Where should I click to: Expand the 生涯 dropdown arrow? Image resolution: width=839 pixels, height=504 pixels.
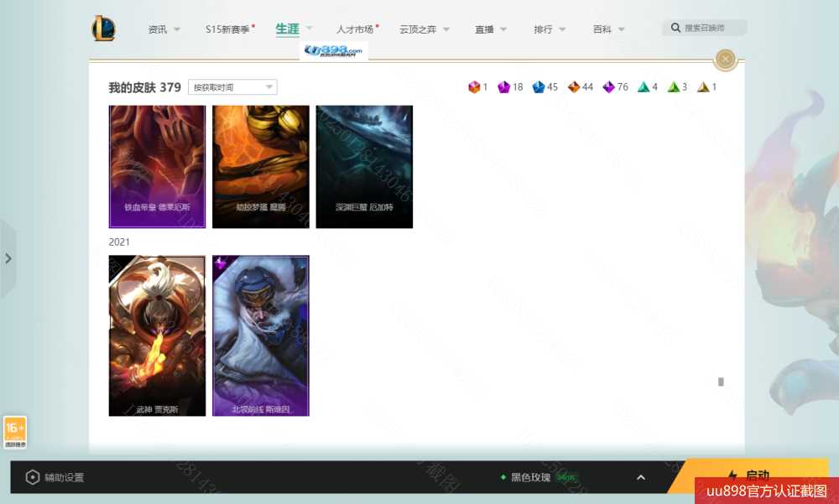[310, 29]
